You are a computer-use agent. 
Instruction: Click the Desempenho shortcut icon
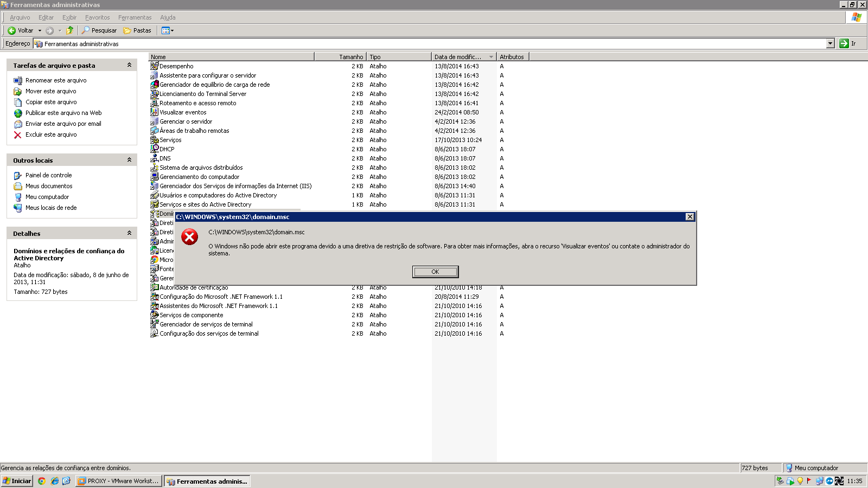[155, 66]
